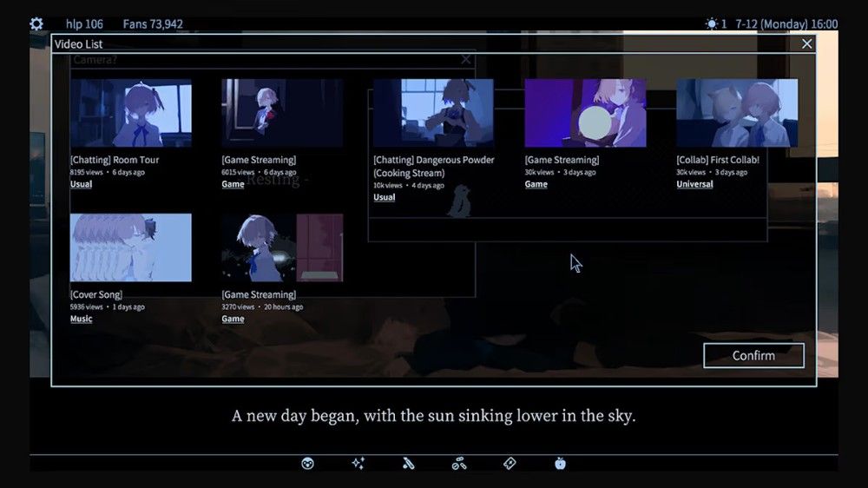Click the Music tag under Cover Song
The width and height of the screenshot is (868, 488).
(81, 319)
